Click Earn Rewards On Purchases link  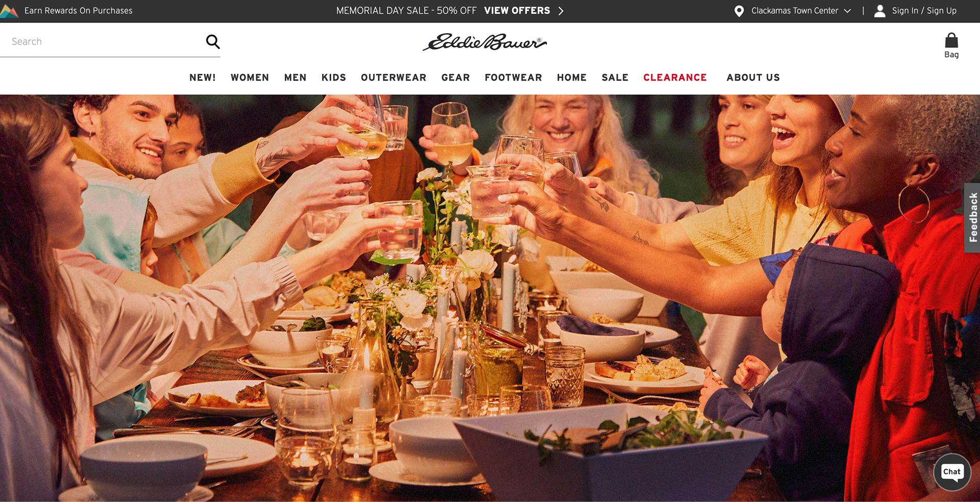click(x=78, y=11)
